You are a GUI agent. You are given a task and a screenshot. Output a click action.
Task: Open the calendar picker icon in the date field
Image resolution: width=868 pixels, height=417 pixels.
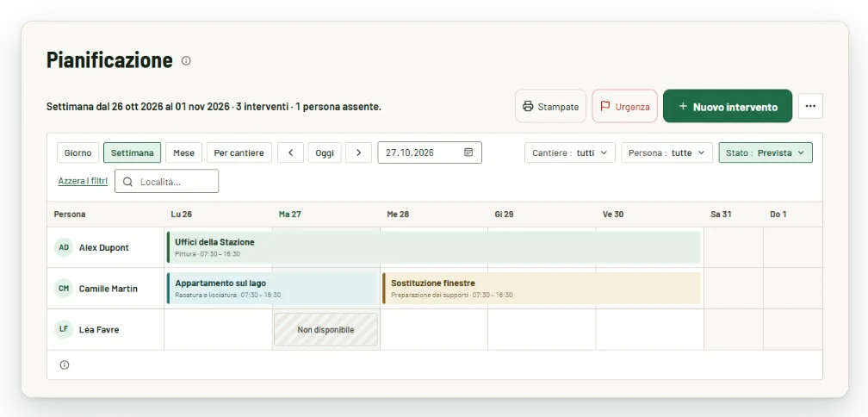click(468, 152)
